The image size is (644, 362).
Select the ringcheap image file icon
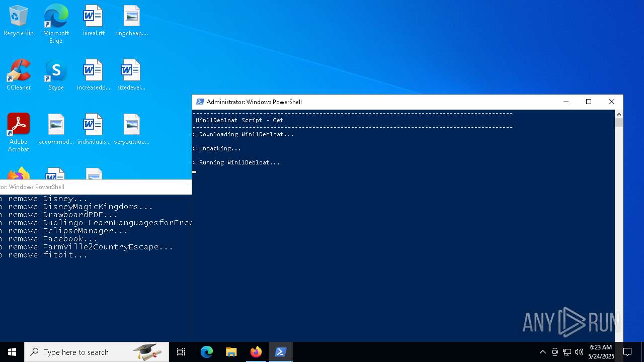(x=131, y=21)
